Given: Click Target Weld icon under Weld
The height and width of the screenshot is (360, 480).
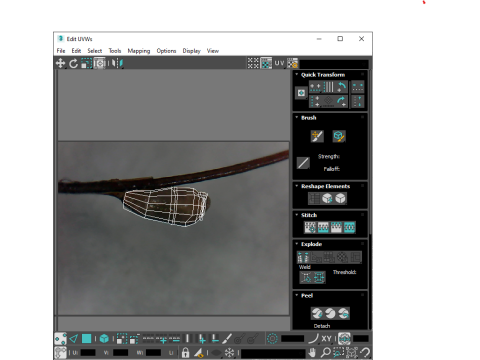Looking at the screenshot, I should pos(306,277).
